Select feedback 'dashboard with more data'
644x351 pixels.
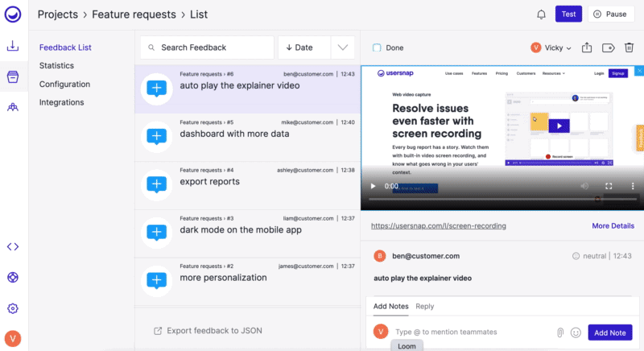(248, 137)
